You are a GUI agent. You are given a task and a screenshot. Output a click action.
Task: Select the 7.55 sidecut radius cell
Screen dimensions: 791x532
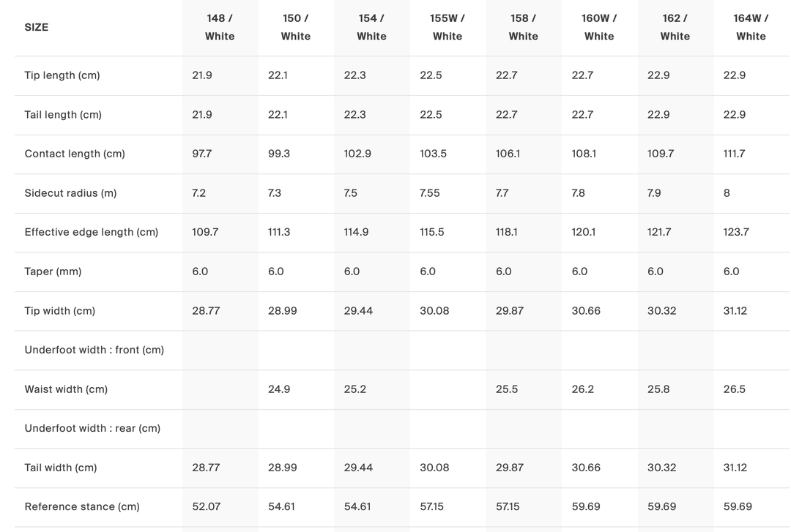tap(430, 193)
